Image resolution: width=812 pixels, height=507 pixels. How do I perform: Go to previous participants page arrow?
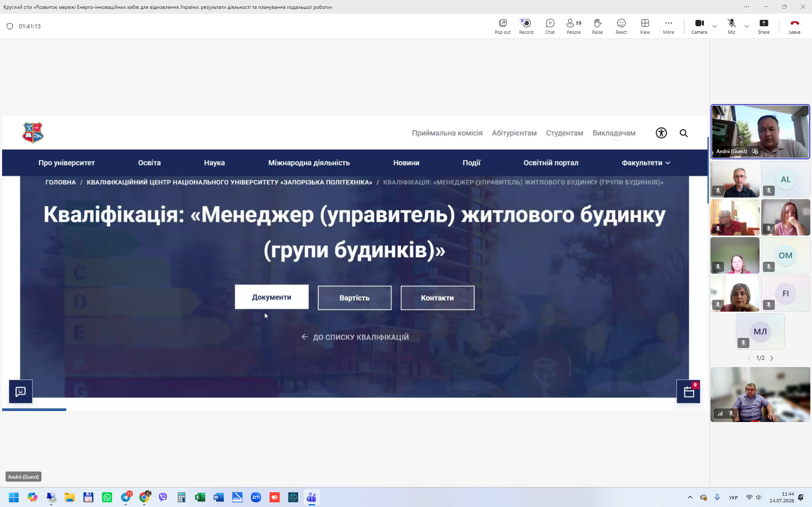(x=749, y=358)
